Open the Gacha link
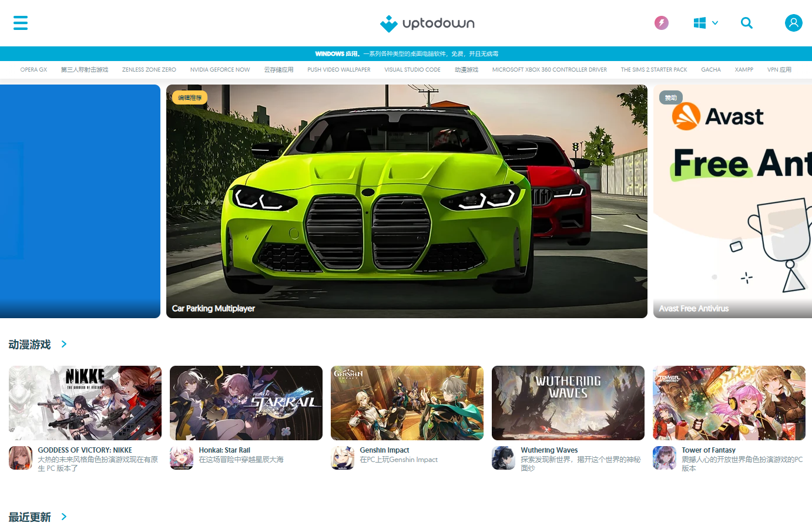The width and height of the screenshot is (812, 526). coord(711,70)
